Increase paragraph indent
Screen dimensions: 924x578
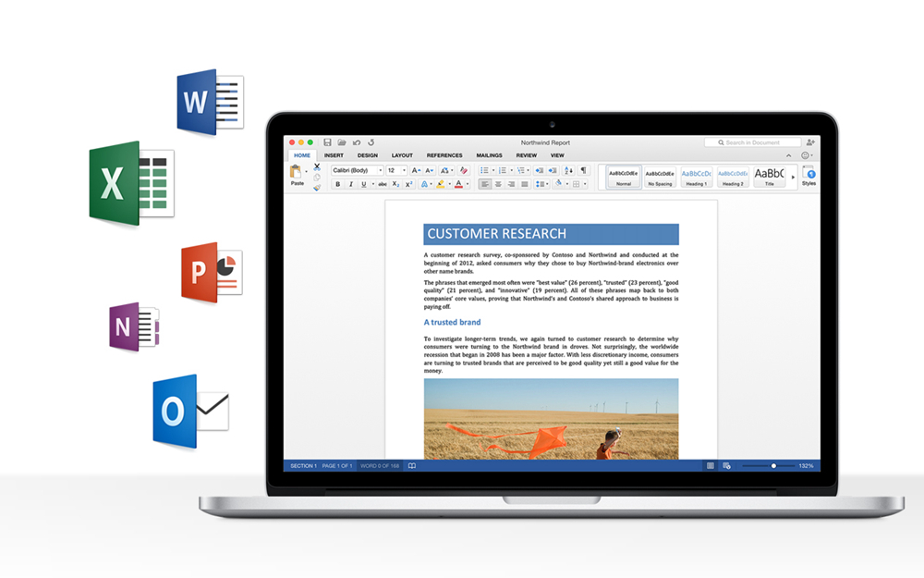click(x=553, y=170)
